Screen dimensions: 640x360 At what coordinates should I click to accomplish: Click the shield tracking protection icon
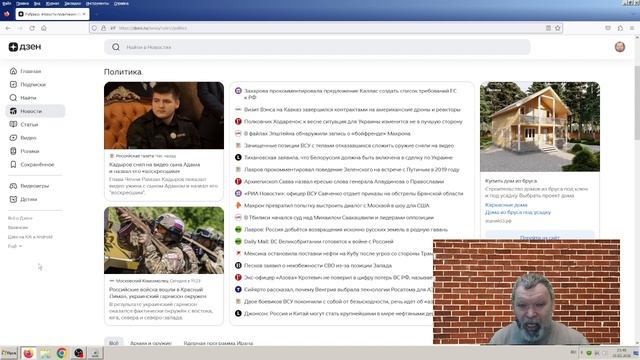(x=94, y=28)
